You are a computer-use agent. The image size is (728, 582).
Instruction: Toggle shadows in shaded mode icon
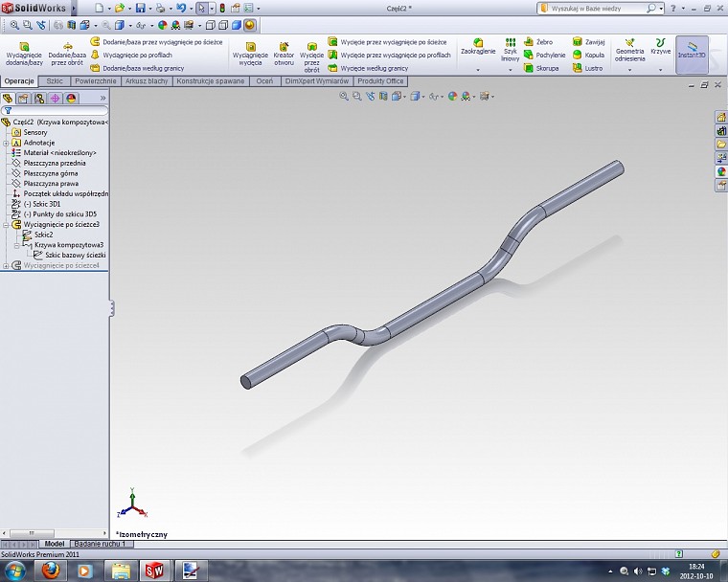click(250, 25)
